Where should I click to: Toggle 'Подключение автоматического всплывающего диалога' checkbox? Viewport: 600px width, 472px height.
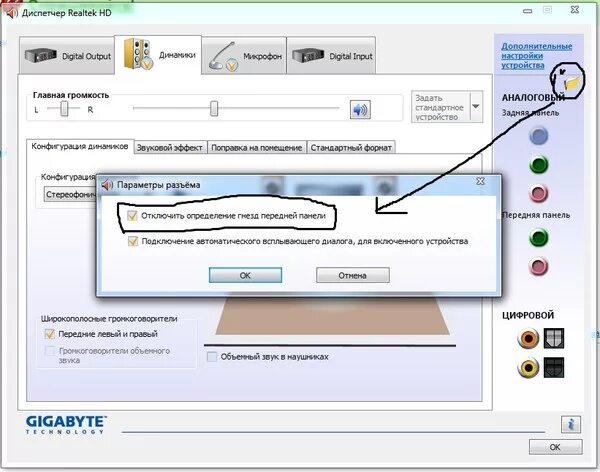(x=133, y=241)
